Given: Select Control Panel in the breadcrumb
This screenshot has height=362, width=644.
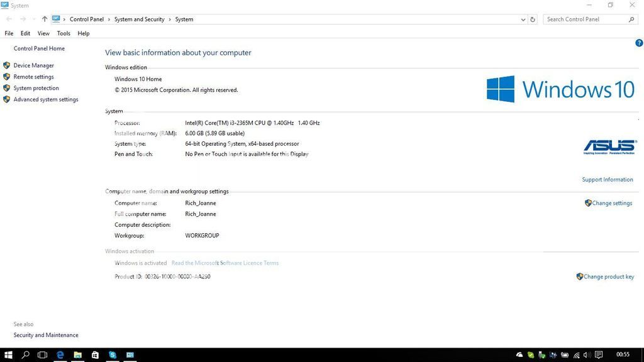Looking at the screenshot, I should pos(87,19).
